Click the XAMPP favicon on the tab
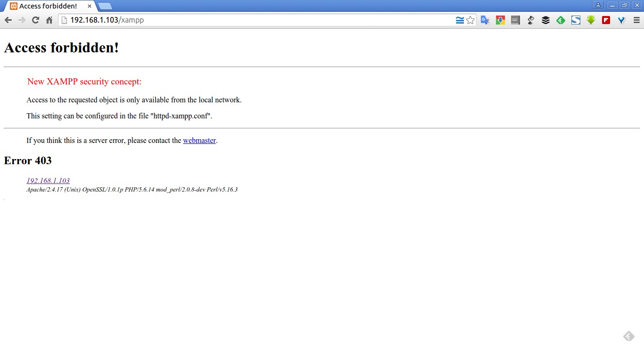This screenshot has width=644, height=351. tap(14, 6)
